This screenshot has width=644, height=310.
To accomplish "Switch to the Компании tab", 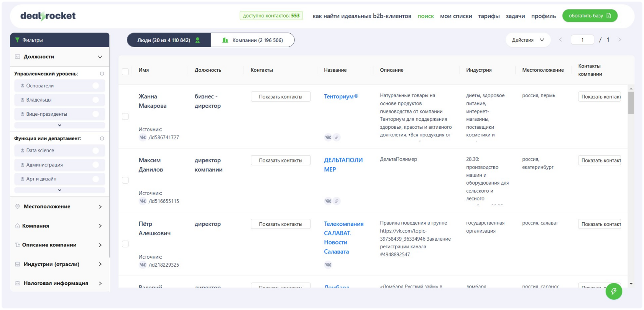I will [x=253, y=40].
